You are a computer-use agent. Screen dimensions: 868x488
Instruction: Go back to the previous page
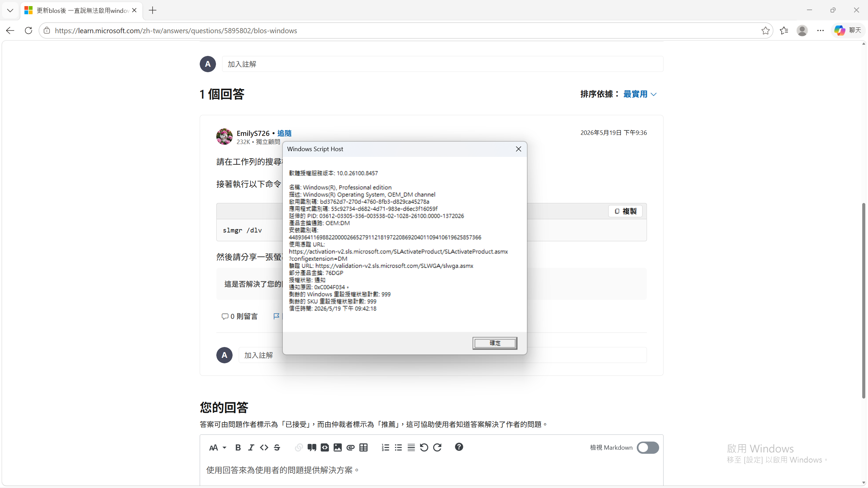click(10, 30)
